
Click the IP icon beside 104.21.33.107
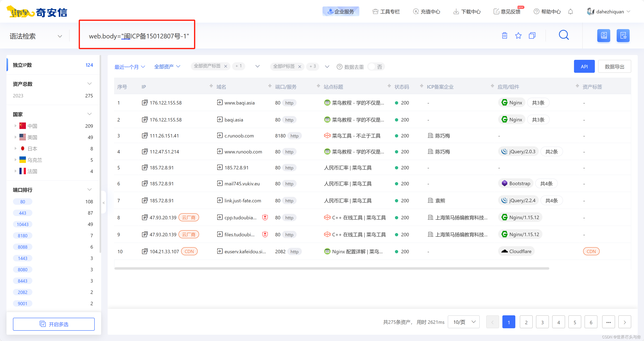[144, 251]
